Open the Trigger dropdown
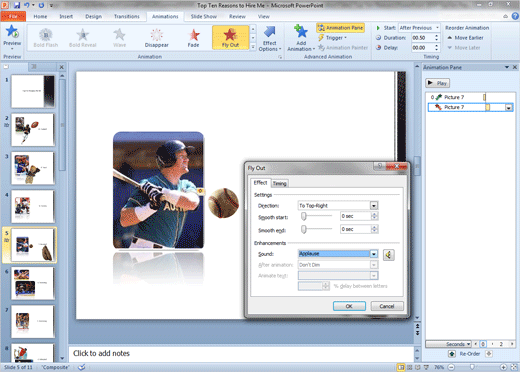 333,38
